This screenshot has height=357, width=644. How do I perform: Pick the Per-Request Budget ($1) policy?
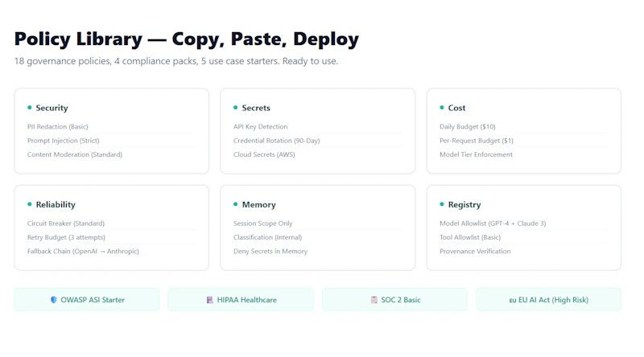click(x=477, y=141)
